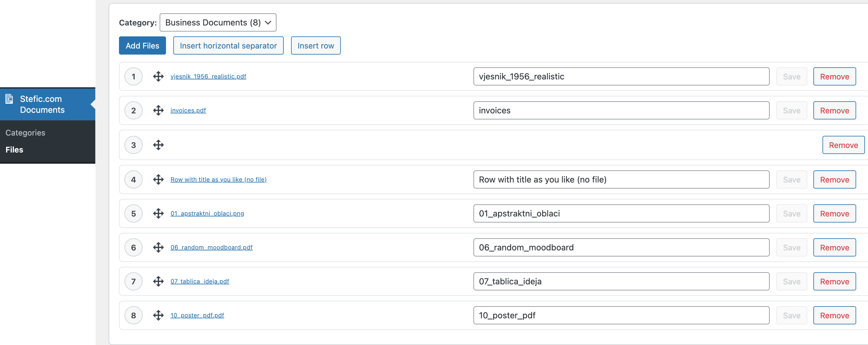Click Insert horizontal separator button
This screenshot has width=868, height=345.
coord(228,46)
